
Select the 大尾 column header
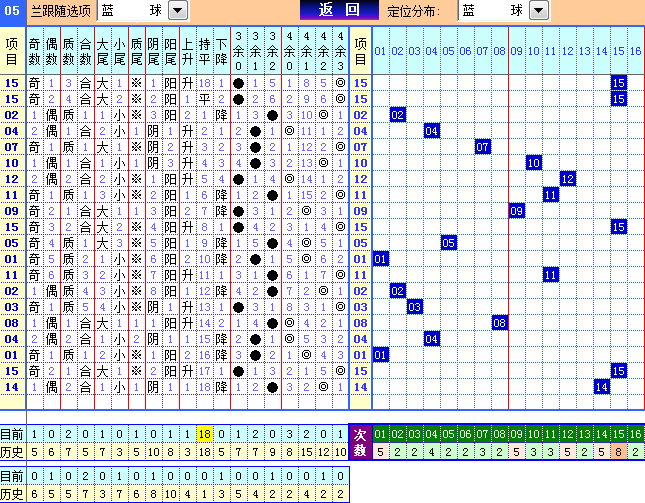click(102, 51)
